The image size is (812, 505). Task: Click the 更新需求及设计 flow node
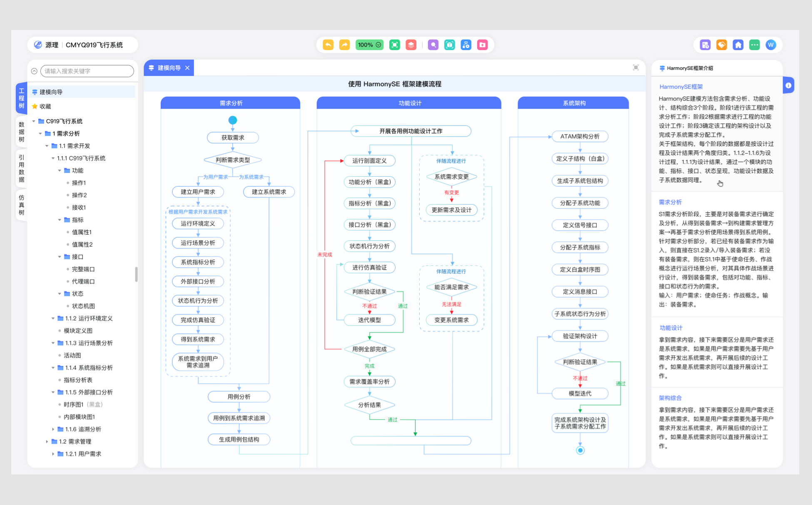tap(451, 210)
